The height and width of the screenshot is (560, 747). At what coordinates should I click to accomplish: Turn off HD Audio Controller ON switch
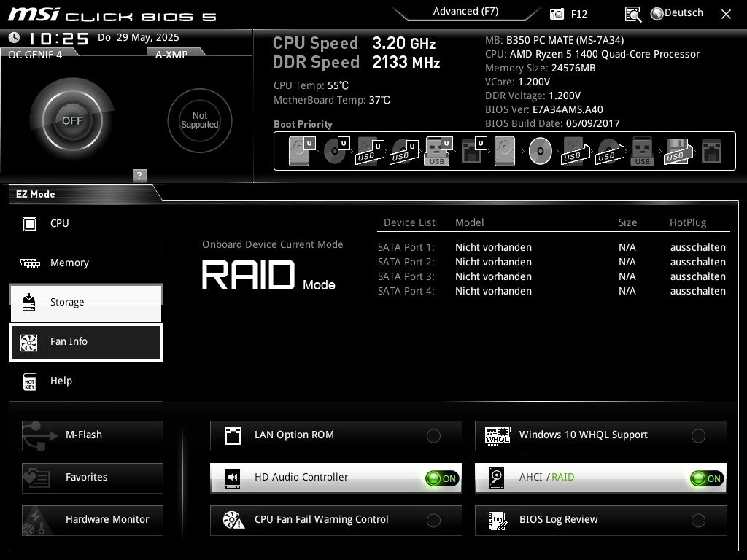[x=442, y=478]
